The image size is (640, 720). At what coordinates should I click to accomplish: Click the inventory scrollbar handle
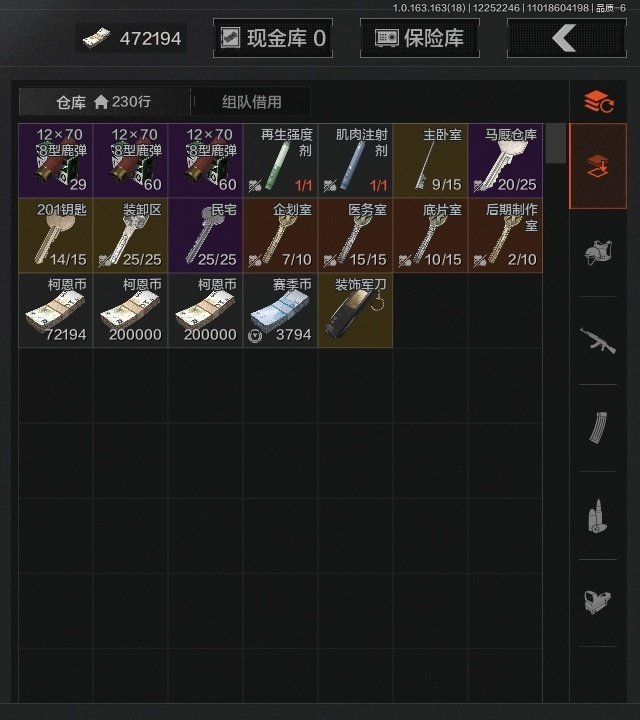(556, 143)
